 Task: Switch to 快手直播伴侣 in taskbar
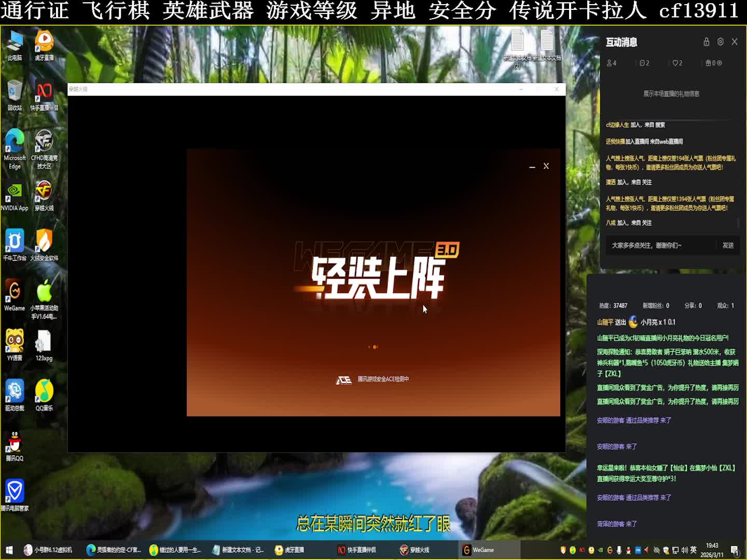(x=357, y=550)
